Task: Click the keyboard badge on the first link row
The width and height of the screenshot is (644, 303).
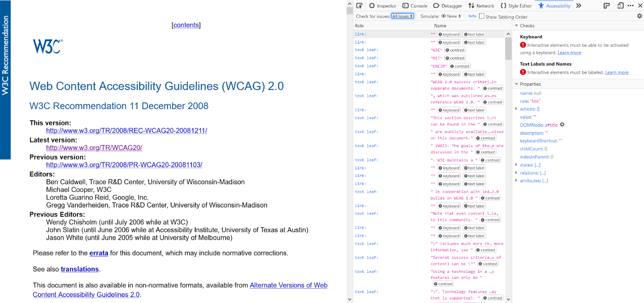Action: 449,35
